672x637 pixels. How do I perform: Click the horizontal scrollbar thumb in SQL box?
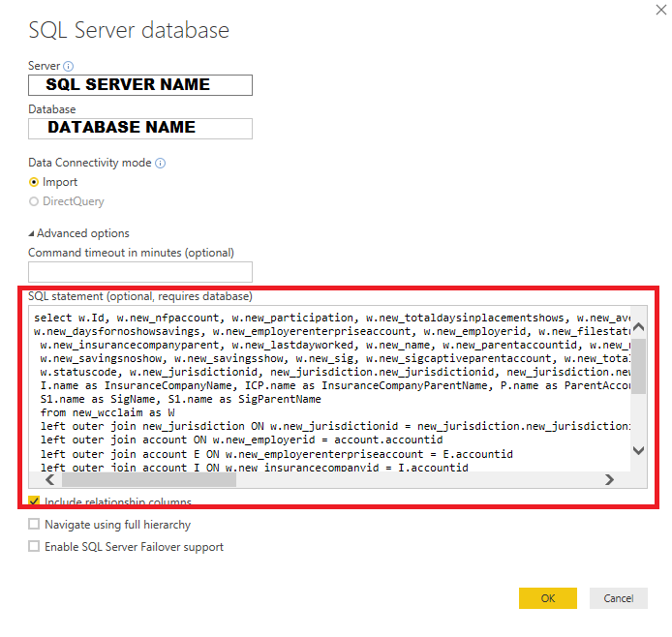149,480
